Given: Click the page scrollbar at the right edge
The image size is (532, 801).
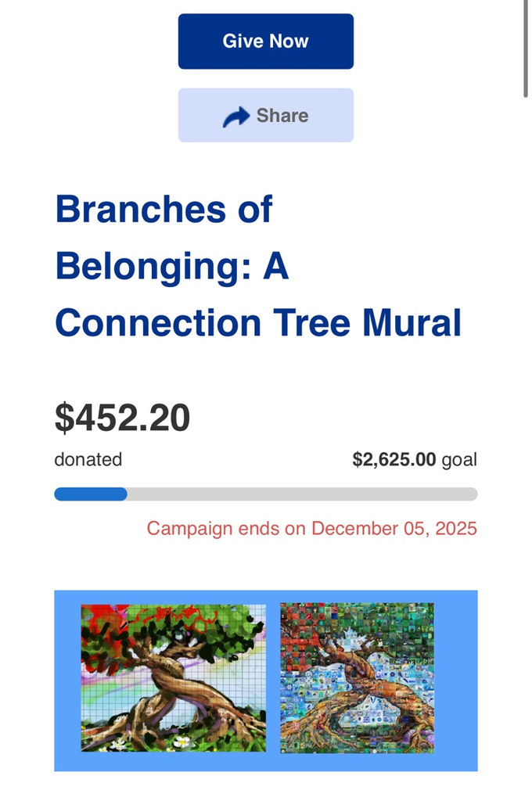Looking at the screenshot, I should (526, 48).
